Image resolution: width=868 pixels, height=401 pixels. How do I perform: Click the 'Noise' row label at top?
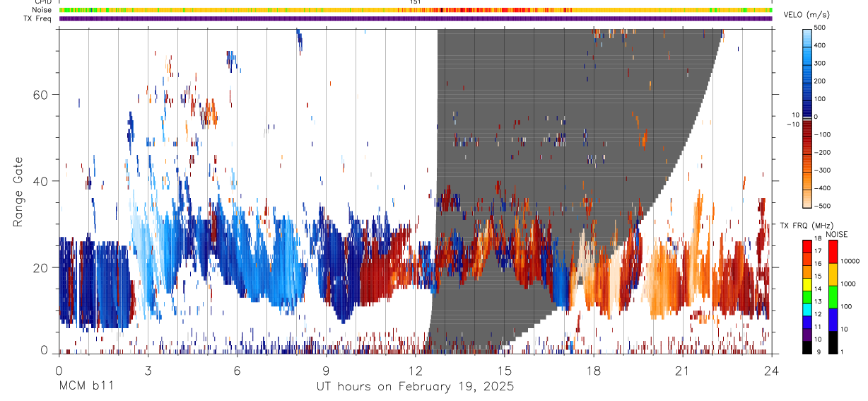click(x=42, y=10)
